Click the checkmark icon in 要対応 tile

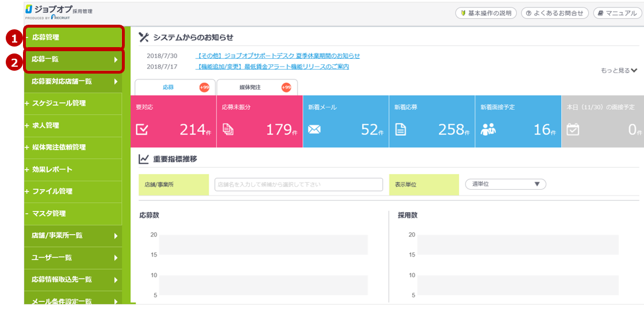(x=141, y=130)
